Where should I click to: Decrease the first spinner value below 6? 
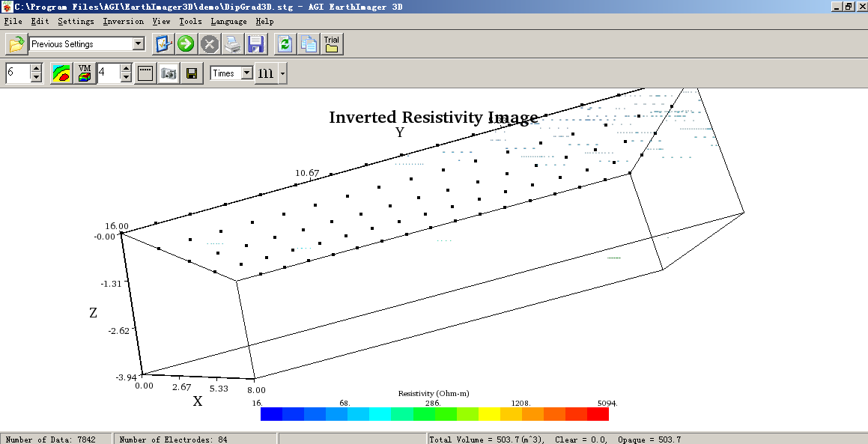pyautogui.click(x=36, y=78)
